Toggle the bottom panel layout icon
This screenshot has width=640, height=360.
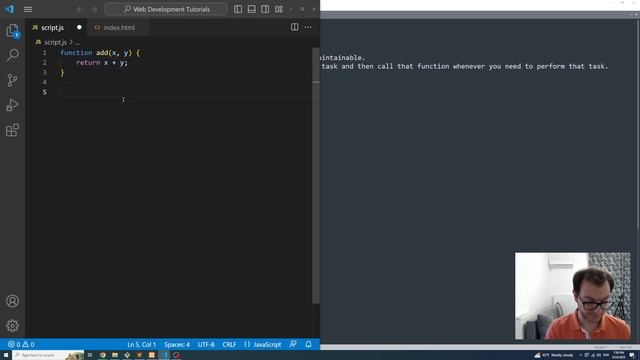tap(251, 9)
